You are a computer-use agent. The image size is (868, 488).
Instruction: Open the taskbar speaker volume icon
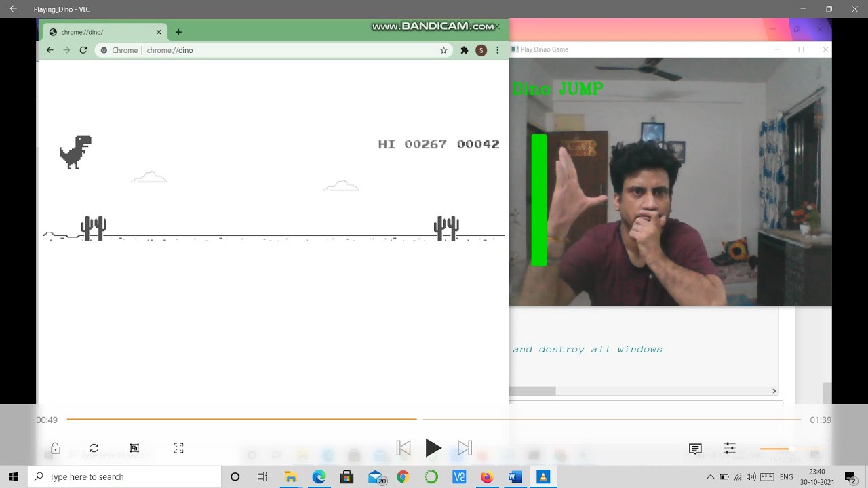coord(751,476)
